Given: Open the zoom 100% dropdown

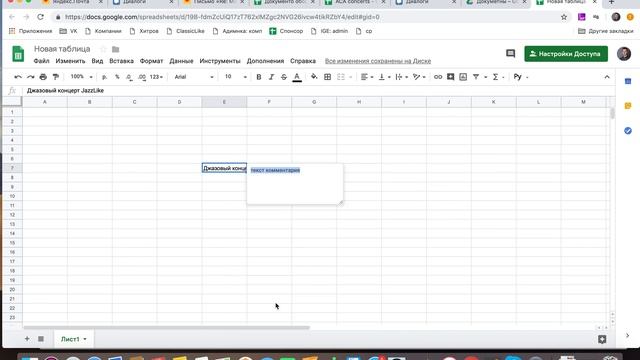Looking at the screenshot, I should (x=81, y=77).
